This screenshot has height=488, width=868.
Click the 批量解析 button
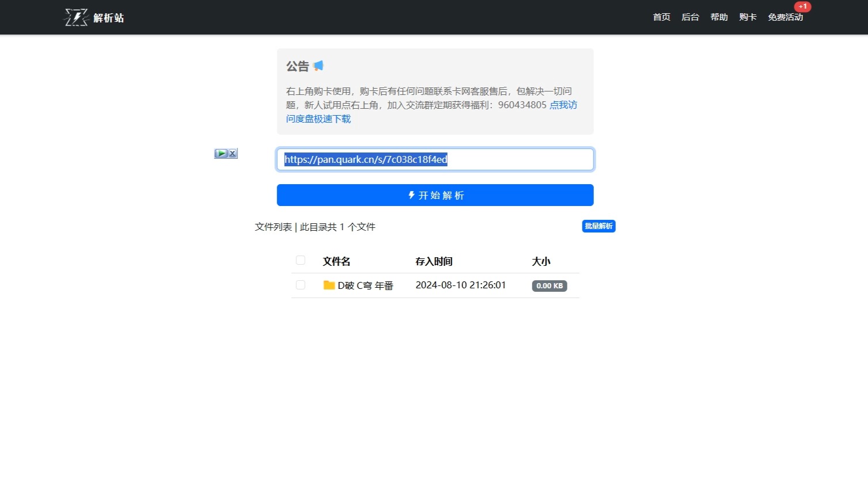tap(598, 226)
